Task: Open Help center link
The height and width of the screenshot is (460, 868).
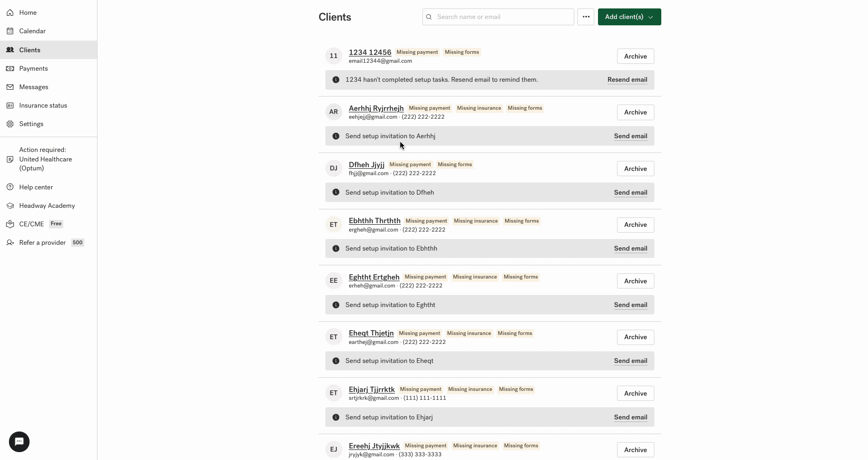Action: pyautogui.click(x=36, y=187)
